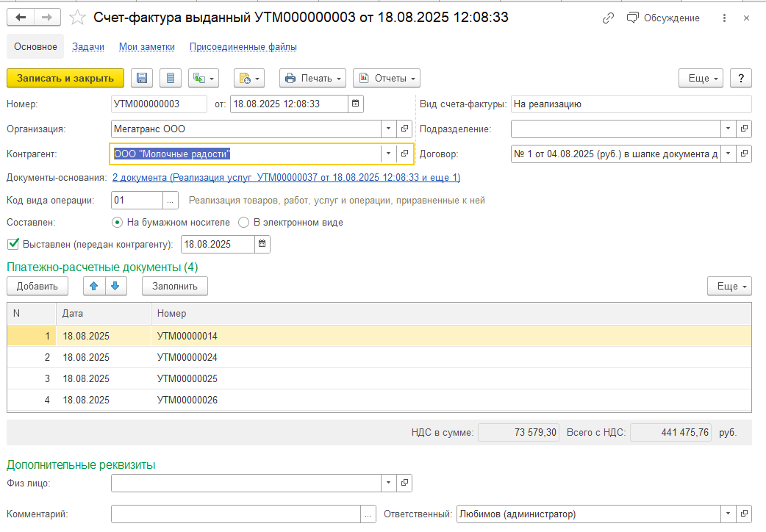Open Контрагент record with open-form icon
Screen dimensions: 766x532
click(x=404, y=154)
